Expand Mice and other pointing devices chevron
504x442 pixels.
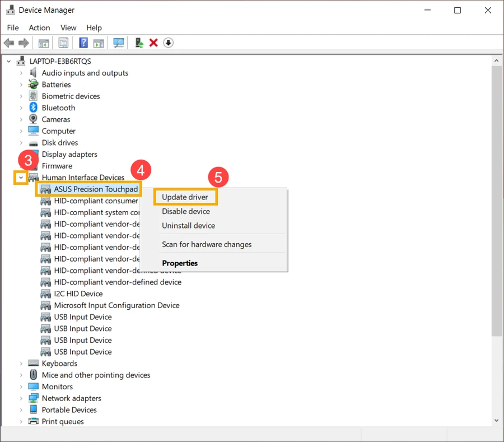click(21, 375)
